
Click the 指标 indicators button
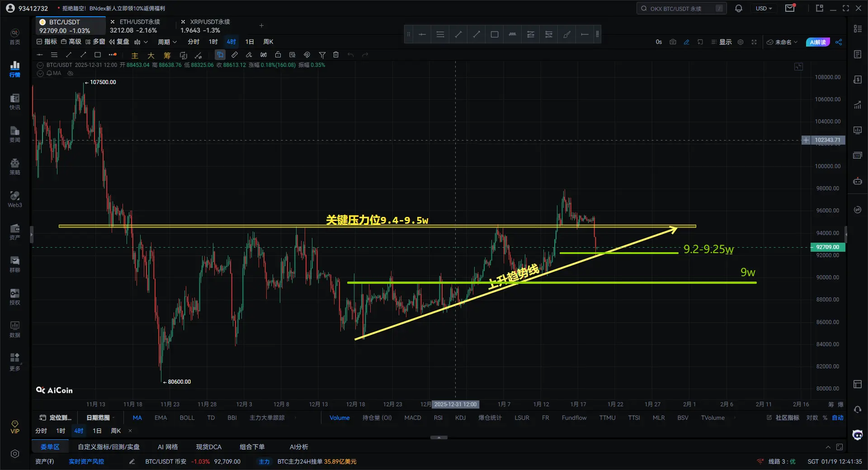pos(47,42)
